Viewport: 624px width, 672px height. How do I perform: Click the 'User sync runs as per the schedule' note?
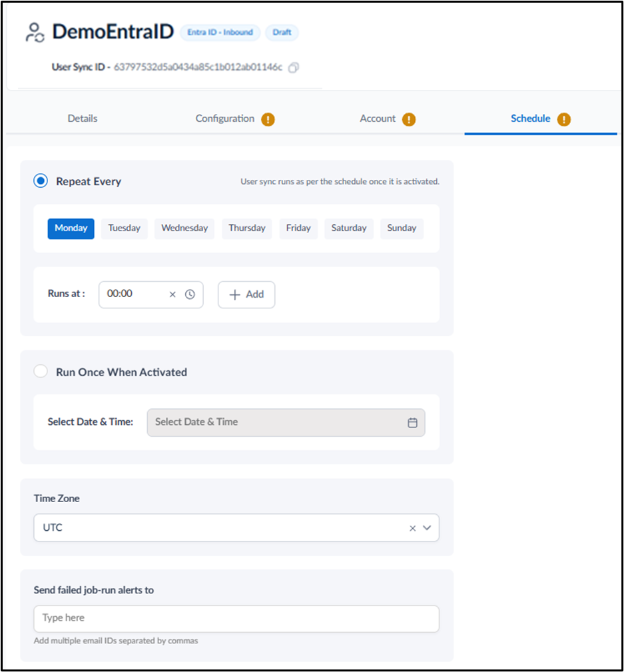tap(340, 182)
